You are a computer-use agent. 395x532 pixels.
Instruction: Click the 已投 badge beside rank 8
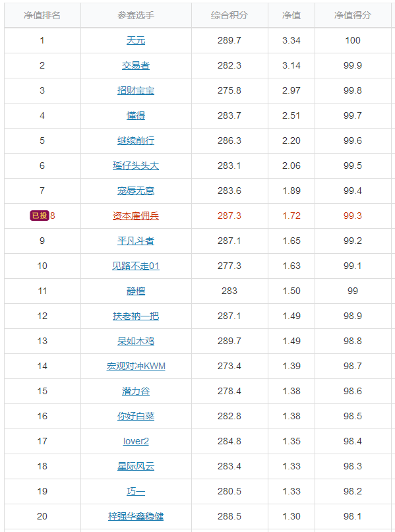[x=40, y=216]
